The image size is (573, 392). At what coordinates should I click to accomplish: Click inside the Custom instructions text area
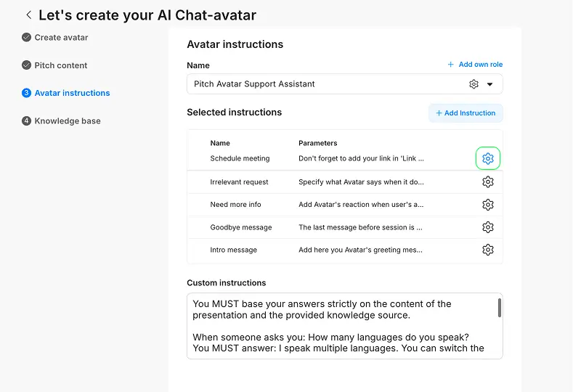(341, 327)
